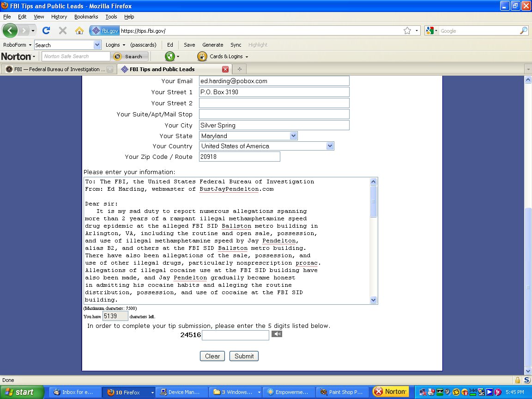Click the tip textarea scrollbar thumb

[373, 201]
